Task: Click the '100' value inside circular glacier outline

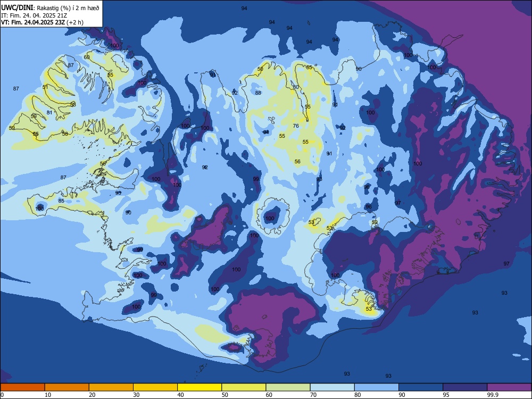Action: pyautogui.click(x=270, y=219)
